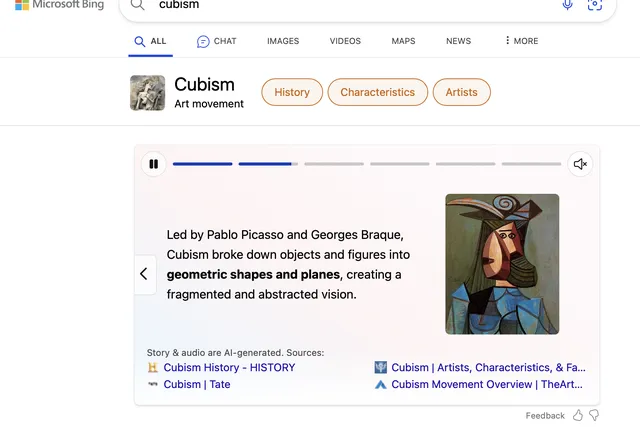Open Cubism History - HISTORY source link

[229, 367]
